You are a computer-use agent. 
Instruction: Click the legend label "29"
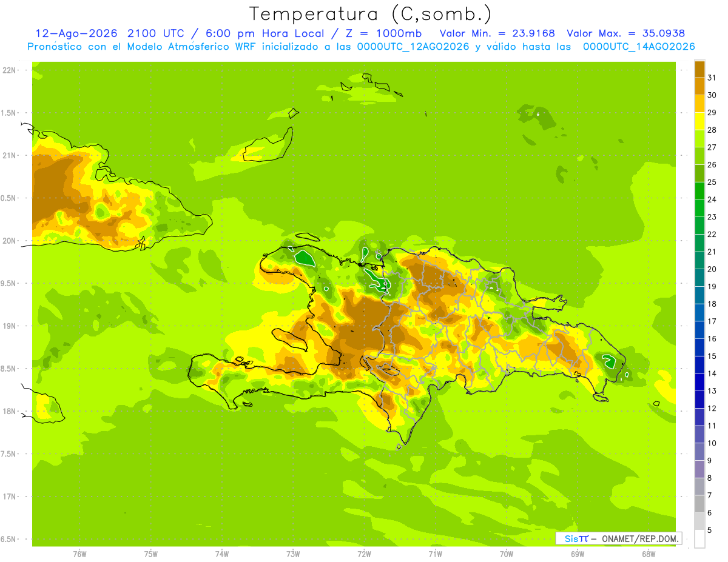point(712,112)
